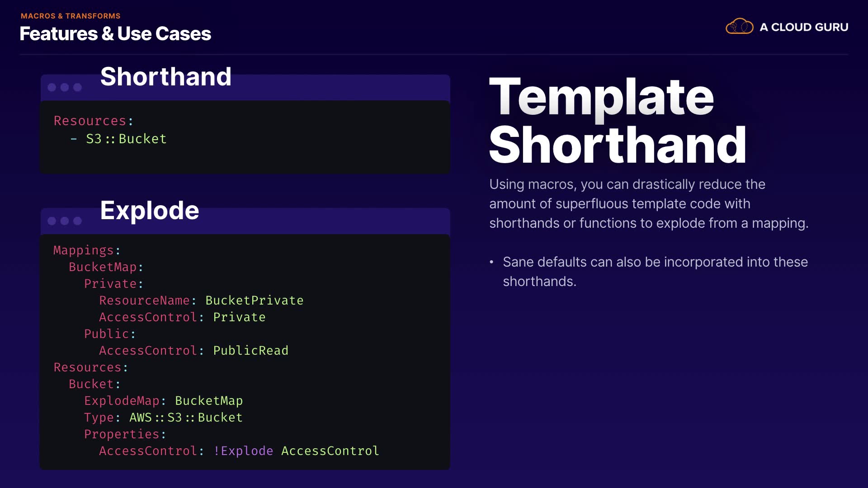868x488 pixels.
Task: Click middle dot in Shorthand window header
Action: click(65, 87)
